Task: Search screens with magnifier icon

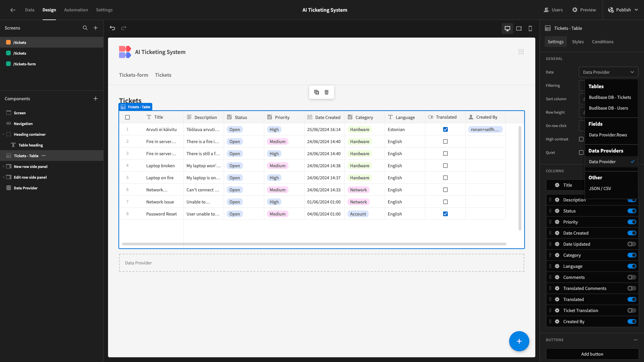Action: point(85,28)
